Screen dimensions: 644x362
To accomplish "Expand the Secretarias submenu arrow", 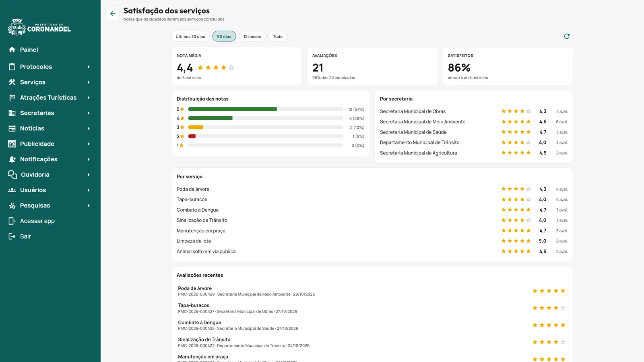I will point(89,113).
